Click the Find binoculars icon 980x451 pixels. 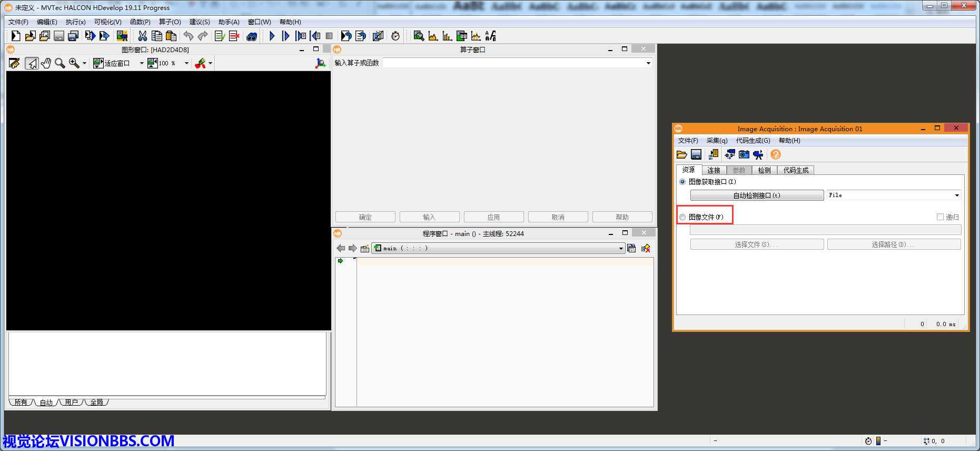tap(252, 36)
